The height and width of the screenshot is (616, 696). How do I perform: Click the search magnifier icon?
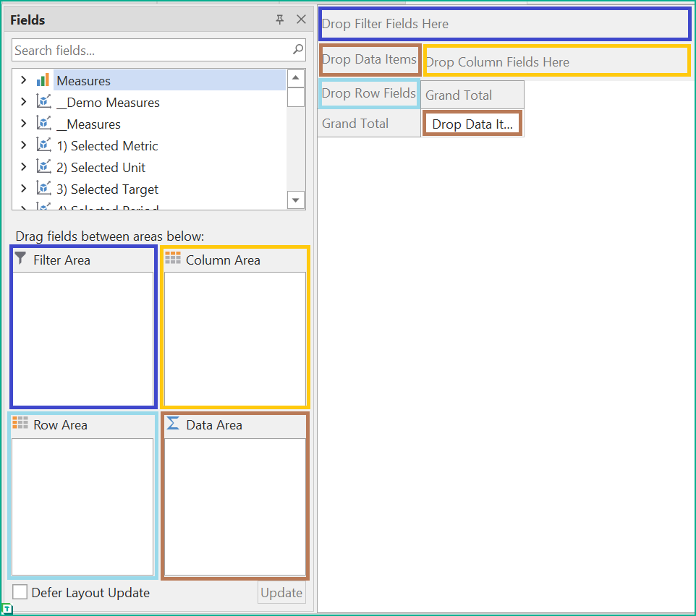coord(297,50)
